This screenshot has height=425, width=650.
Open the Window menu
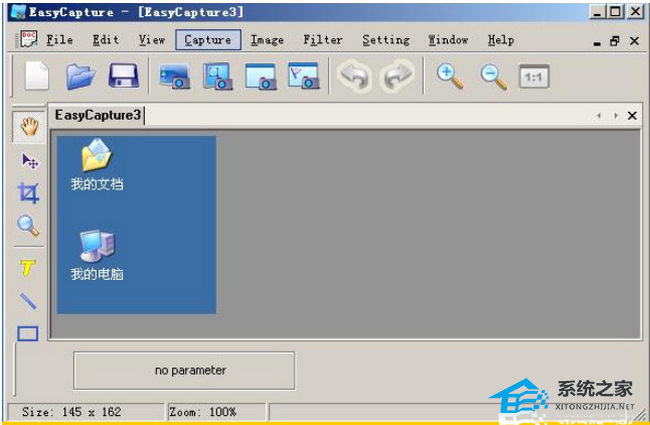click(x=448, y=40)
